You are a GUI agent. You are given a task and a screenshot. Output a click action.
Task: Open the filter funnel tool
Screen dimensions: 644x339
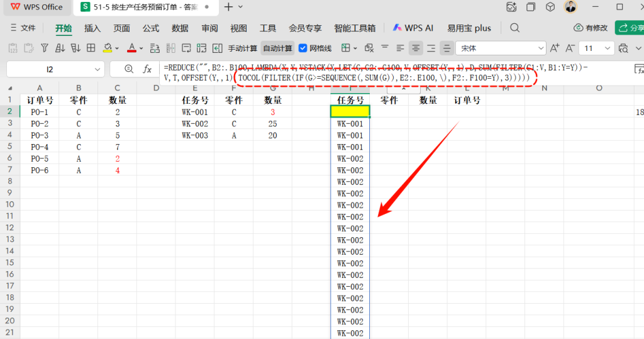click(45, 48)
